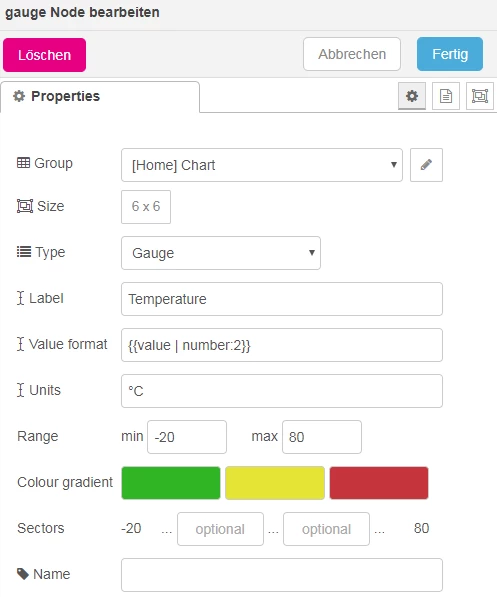Open node properties gear icon
497x597 pixels.
(412, 96)
